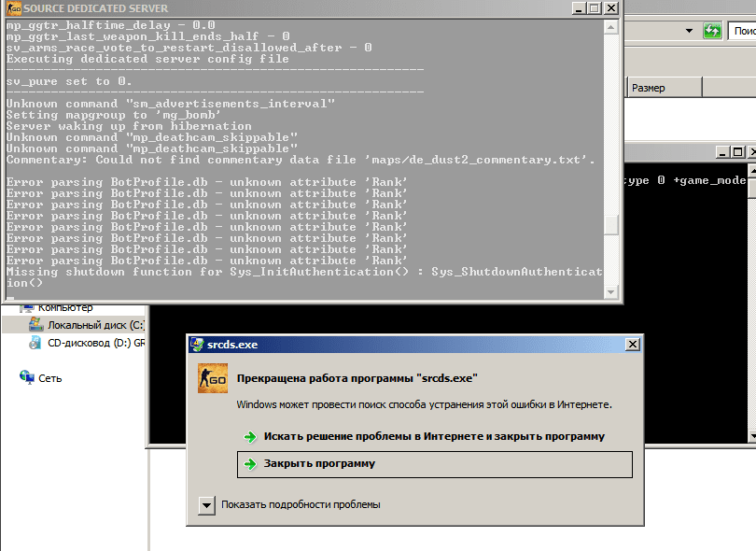Click 'Server waking up from hibernation' line
This screenshot has width=756, height=551.
129,126
